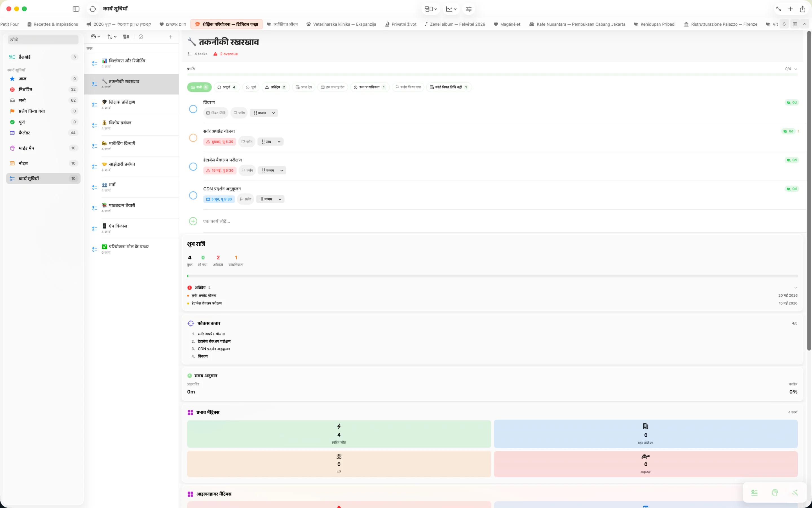Open the sliders settings icon

tap(468, 9)
